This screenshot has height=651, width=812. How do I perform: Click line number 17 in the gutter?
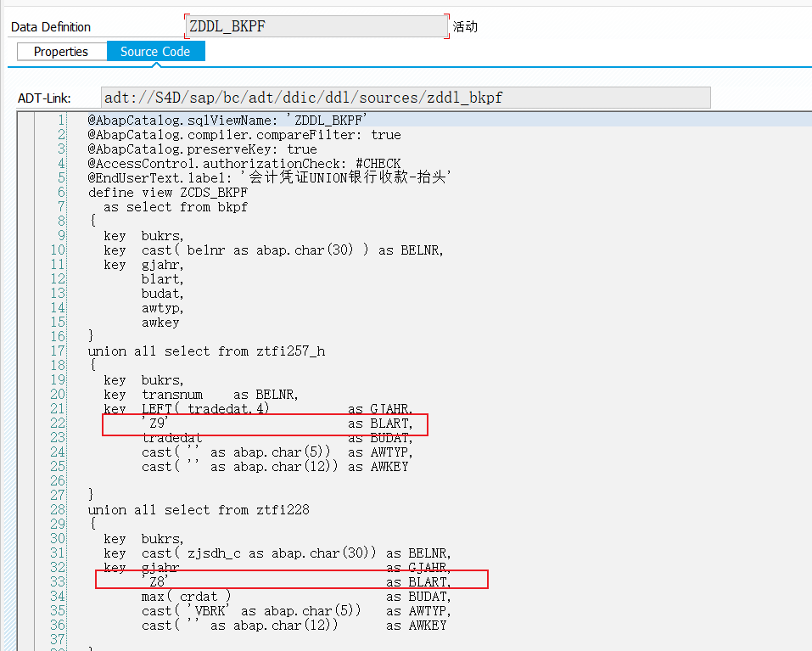coord(58,351)
